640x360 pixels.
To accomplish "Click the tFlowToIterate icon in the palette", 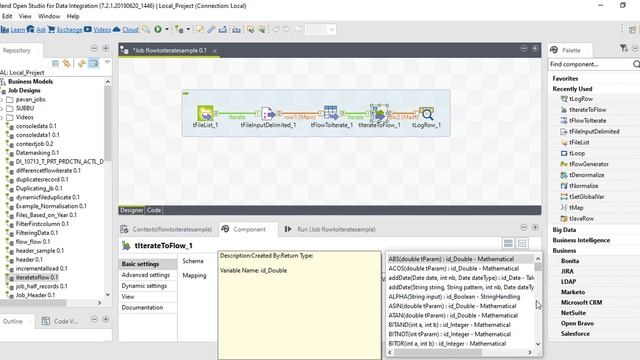I will 564,120.
